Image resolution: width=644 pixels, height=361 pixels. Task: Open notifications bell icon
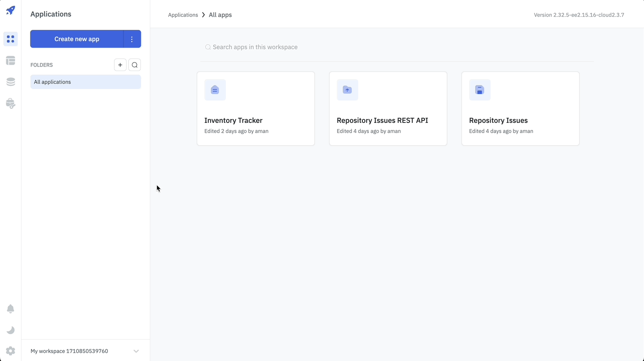click(11, 309)
